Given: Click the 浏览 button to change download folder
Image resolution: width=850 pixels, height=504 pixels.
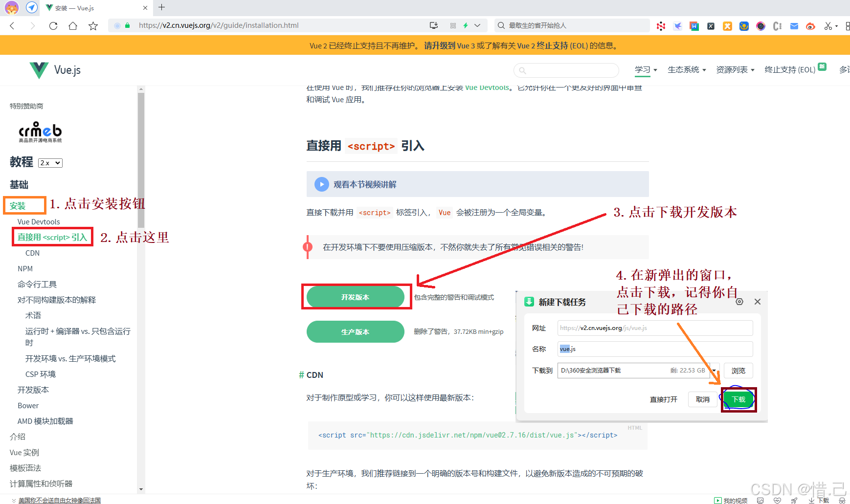Looking at the screenshot, I should point(738,371).
